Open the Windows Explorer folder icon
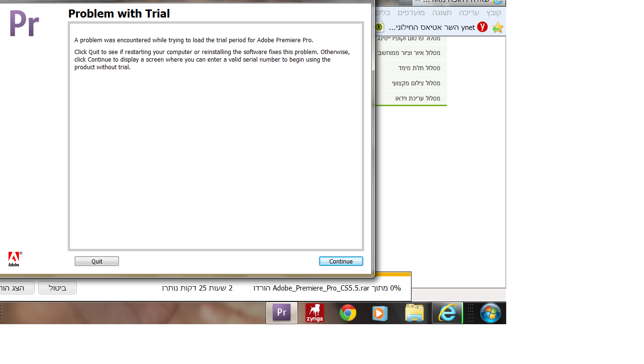Screen dimensions: 644x364 [x=414, y=313]
